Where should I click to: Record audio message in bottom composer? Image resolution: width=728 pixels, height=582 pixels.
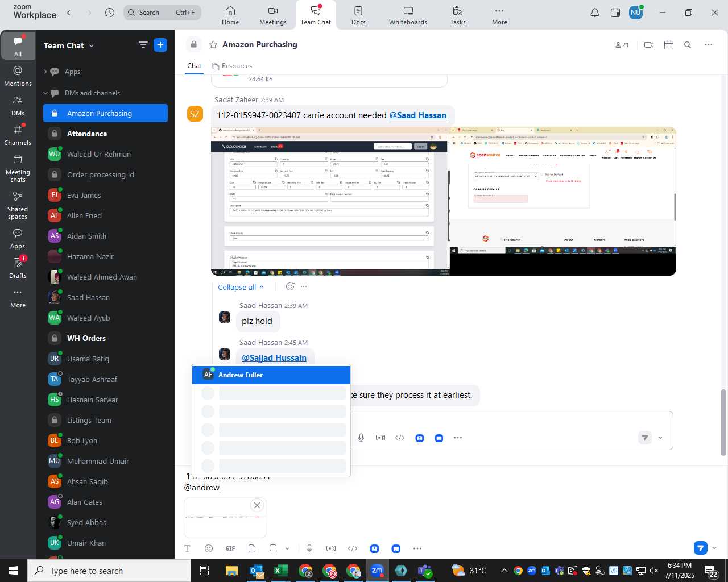[309, 548]
